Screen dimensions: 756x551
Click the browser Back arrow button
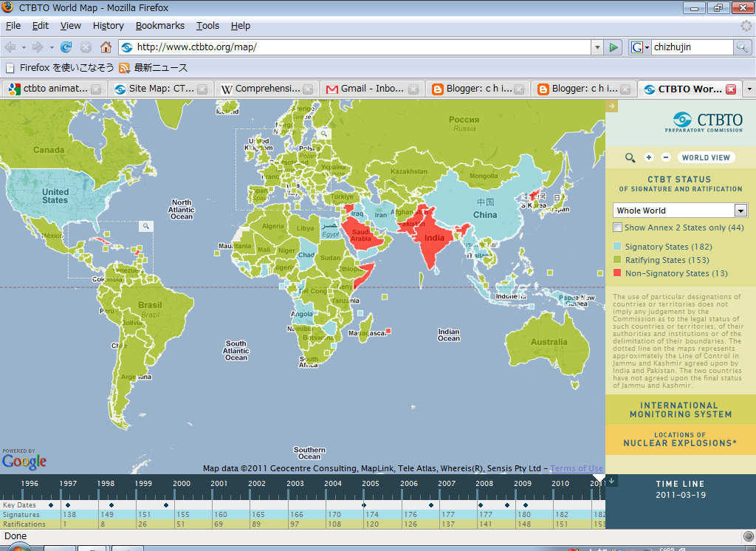pos(10,47)
